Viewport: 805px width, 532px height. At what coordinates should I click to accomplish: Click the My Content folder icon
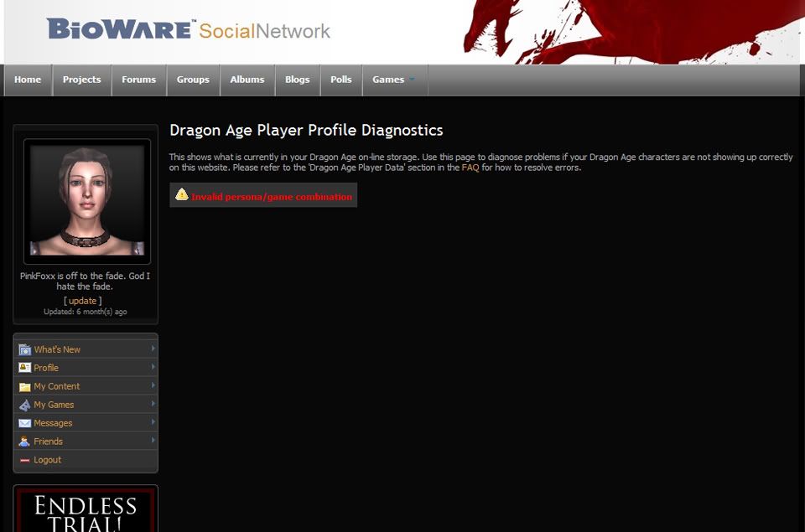(x=24, y=386)
